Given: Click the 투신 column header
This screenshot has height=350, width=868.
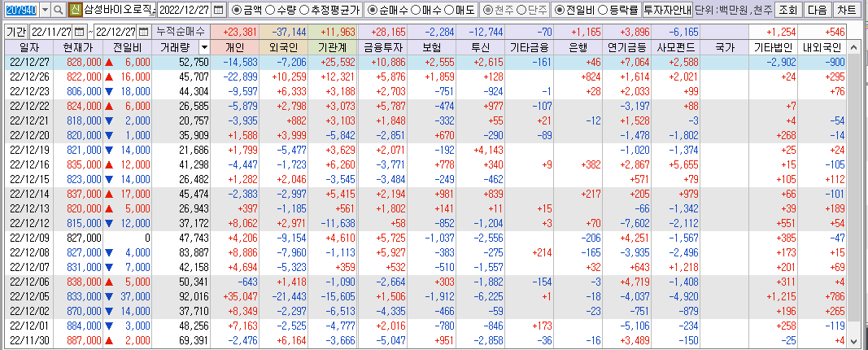Looking at the screenshot, I should click(480, 48).
